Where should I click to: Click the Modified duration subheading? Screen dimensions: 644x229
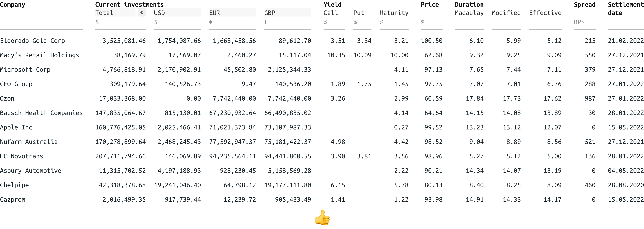[506, 13]
